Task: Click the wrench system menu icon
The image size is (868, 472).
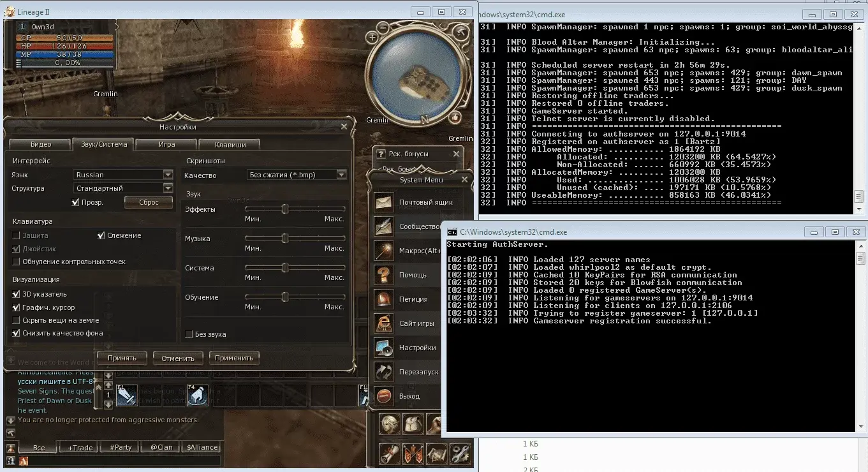Action: pos(460,453)
